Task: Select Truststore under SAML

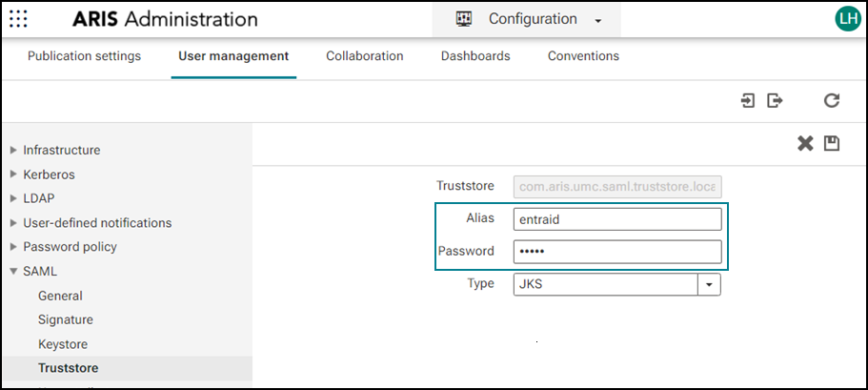Action: coord(68,368)
